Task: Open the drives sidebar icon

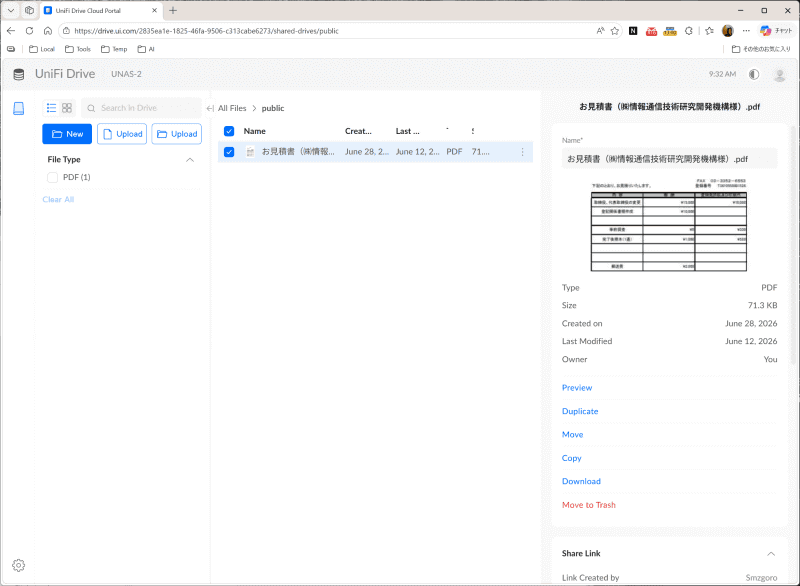Action: [18, 108]
